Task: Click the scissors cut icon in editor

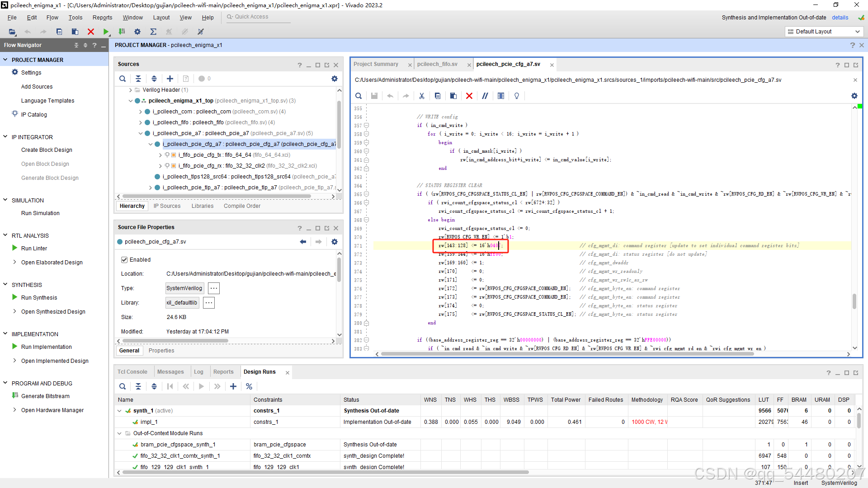Action: 421,96
